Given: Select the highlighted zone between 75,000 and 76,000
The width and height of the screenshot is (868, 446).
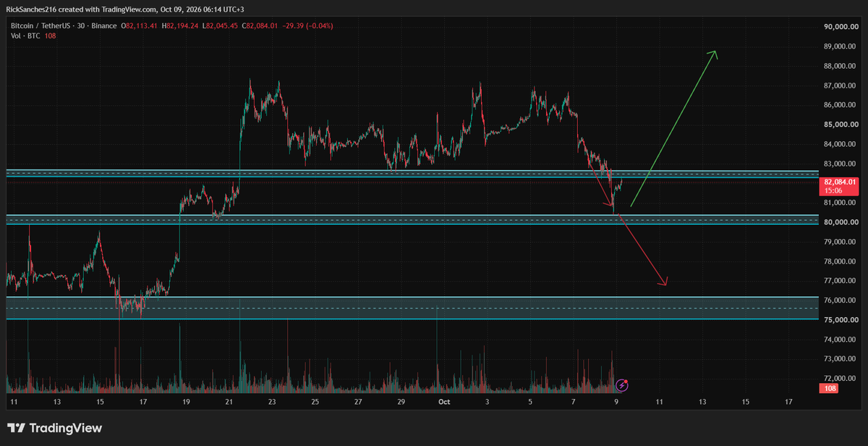Looking at the screenshot, I should tap(412, 308).
